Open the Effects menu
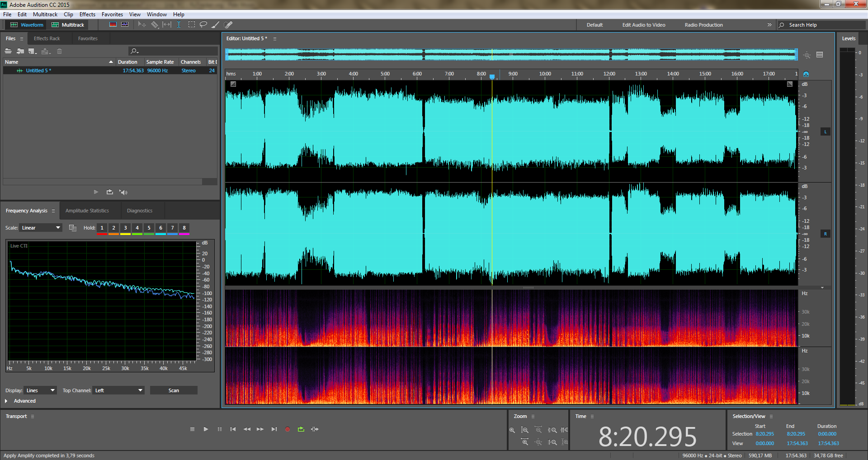Screen dimensions: 868x460 coord(87,14)
